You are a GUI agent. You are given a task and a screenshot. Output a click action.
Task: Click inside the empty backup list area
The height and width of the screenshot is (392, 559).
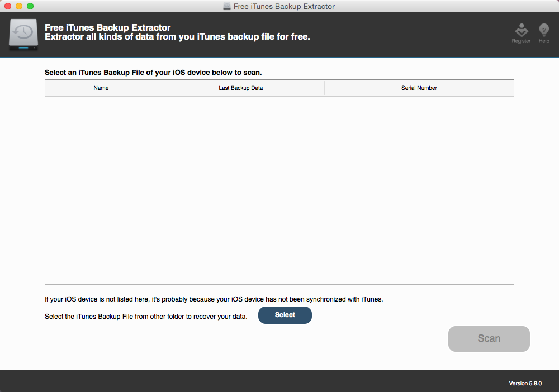point(279,190)
